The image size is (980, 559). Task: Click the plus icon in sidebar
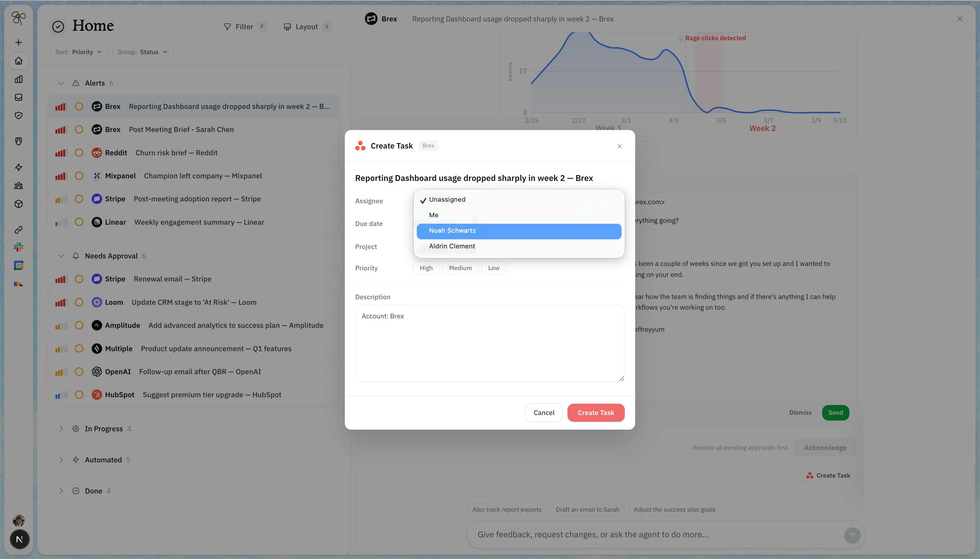[18, 42]
